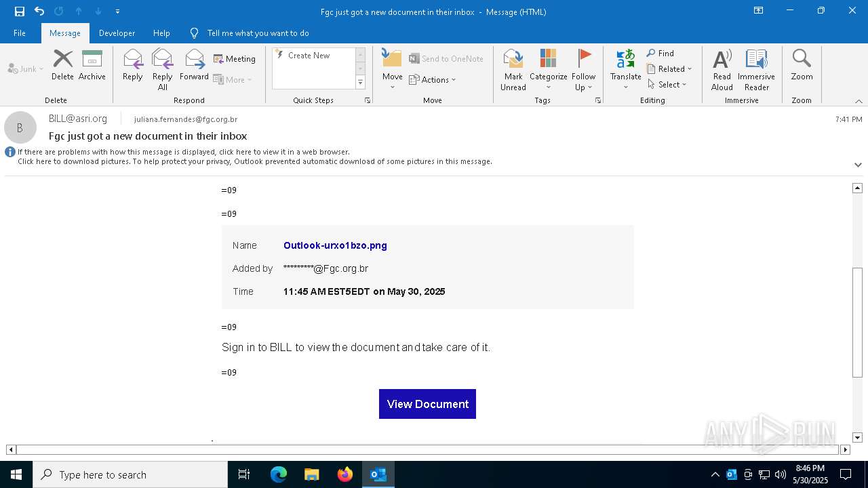Viewport: 868px width, 488px height.
Task: Open Immersive Reader
Action: coord(756,69)
